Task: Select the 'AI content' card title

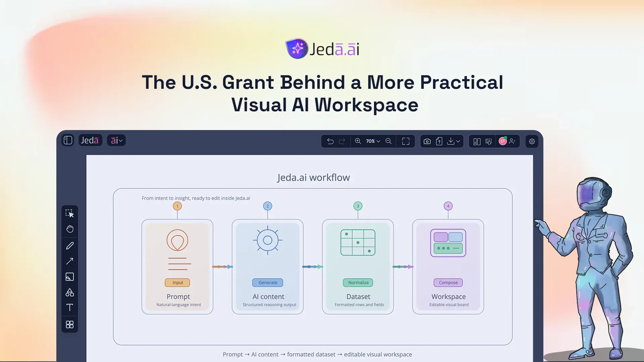Action: point(268,297)
